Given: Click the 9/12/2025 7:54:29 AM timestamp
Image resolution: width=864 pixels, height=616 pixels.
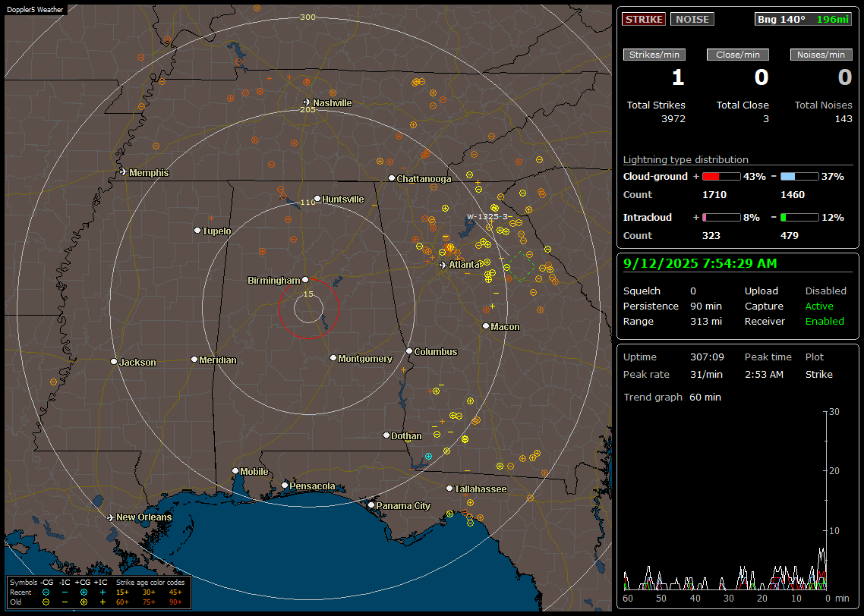Looking at the screenshot, I should click(x=700, y=264).
